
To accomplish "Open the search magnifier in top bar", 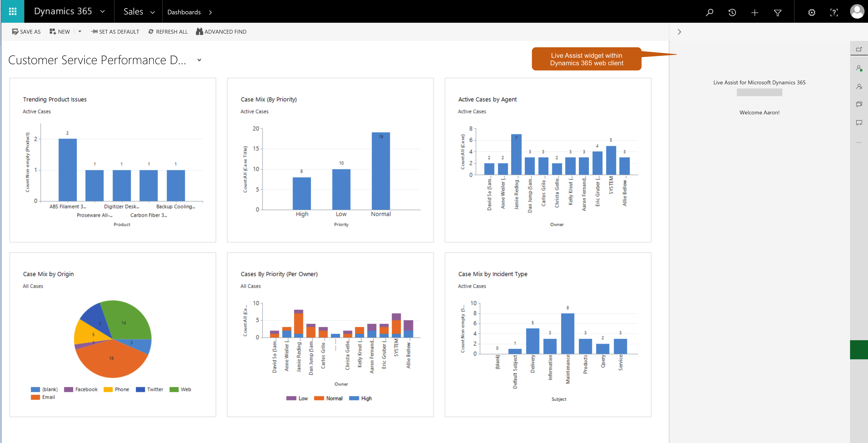I will [x=709, y=13].
